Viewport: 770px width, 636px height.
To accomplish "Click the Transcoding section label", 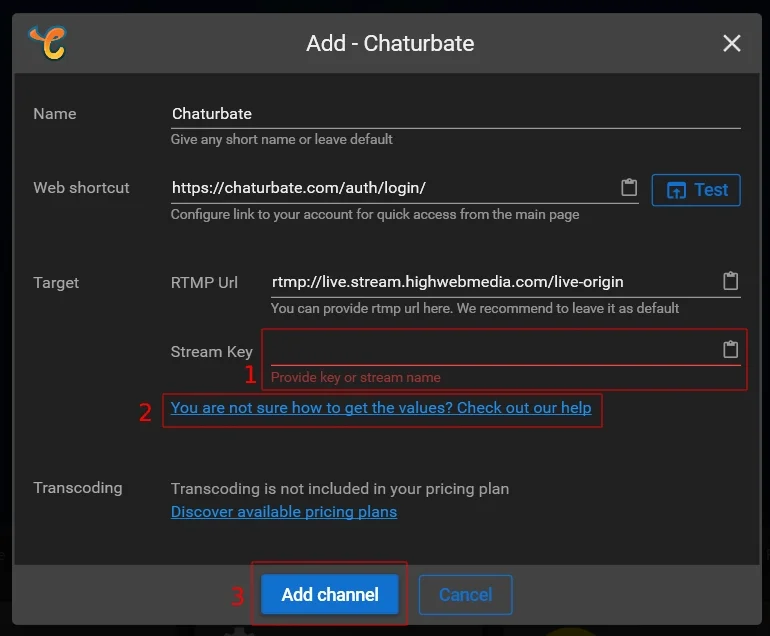I will point(78,488).
